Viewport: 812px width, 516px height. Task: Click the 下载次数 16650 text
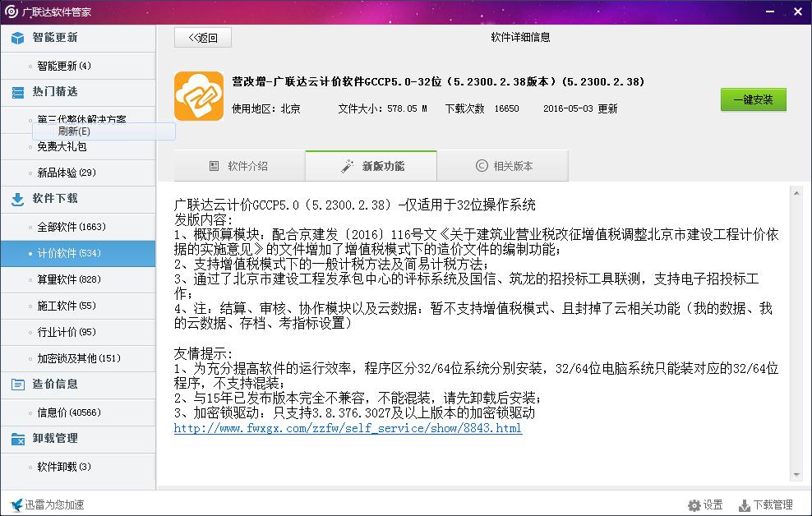coord(482,108)
